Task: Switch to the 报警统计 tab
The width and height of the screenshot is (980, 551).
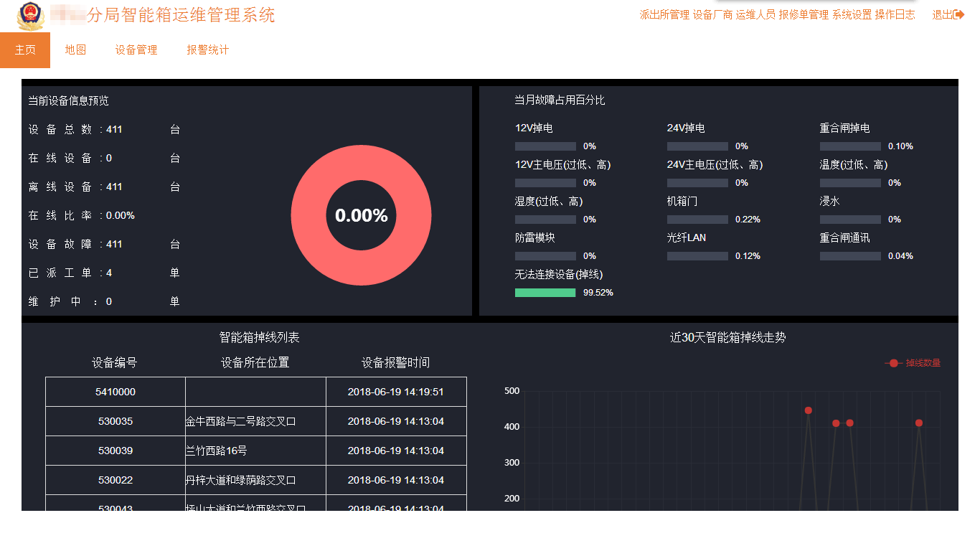Action: (207, 50)
